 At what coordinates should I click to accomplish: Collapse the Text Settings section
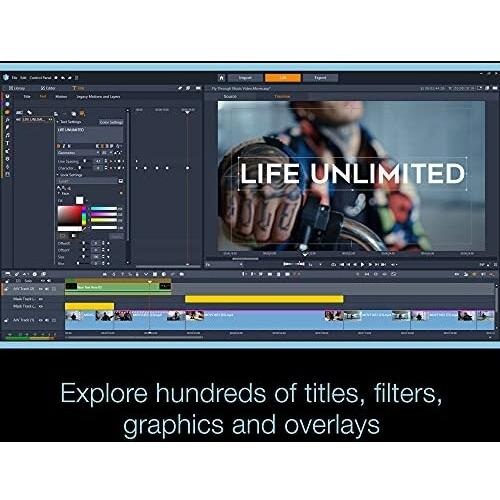(x=58, y=122)
